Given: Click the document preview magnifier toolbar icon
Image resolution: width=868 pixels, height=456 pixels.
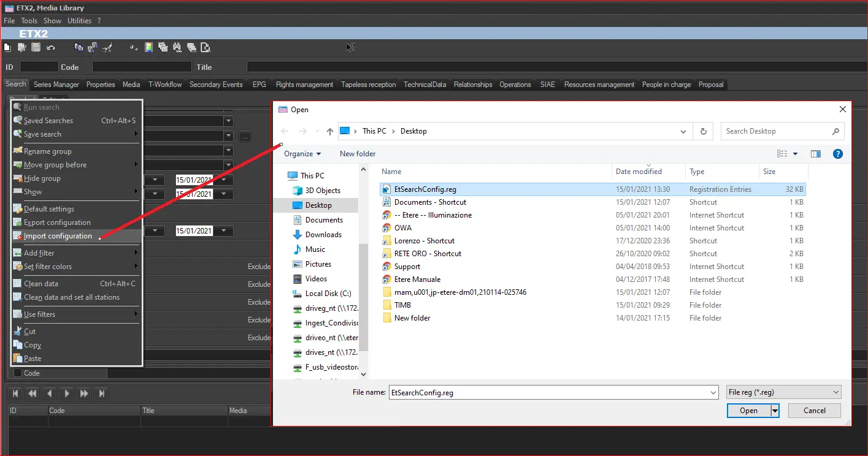Looking at the screenshot, I should point(206,47).
